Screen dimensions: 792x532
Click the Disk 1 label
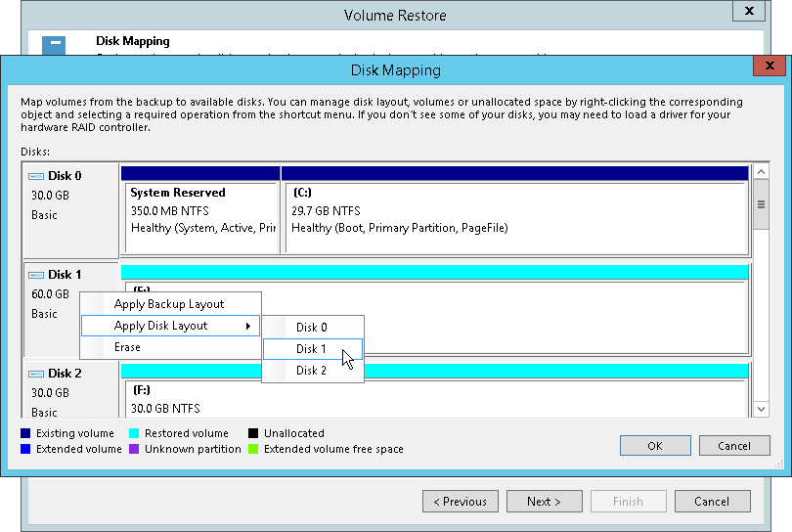coord(65,275)
